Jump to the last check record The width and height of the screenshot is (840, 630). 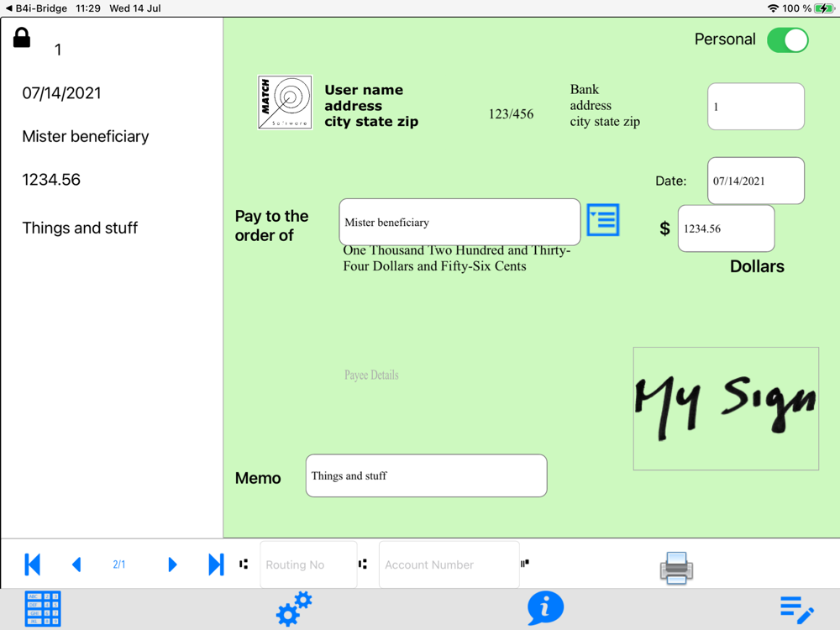point(216,564)
